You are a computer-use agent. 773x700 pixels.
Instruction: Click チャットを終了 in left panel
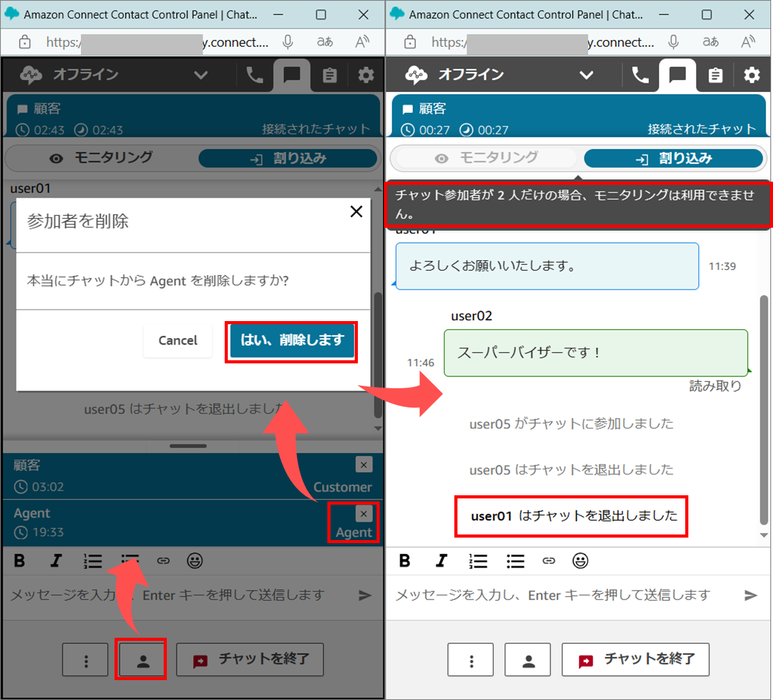pyautogui.click(x=250, y=660)
